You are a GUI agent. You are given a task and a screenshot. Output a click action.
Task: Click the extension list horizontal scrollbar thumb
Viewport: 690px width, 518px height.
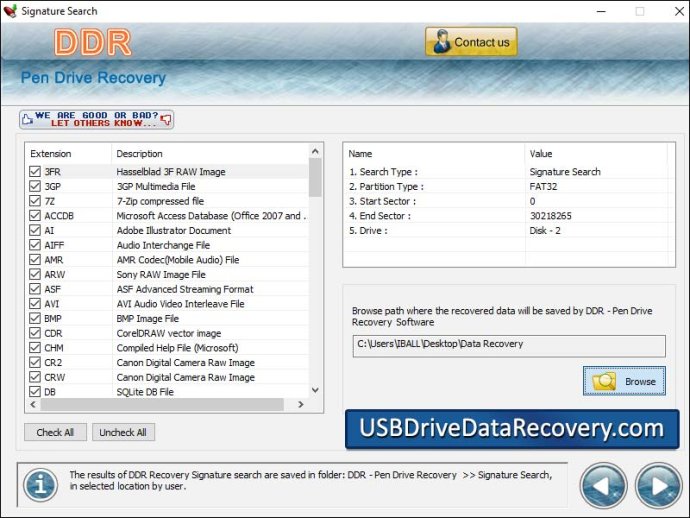pyautogui.click(x=162, y=404)
